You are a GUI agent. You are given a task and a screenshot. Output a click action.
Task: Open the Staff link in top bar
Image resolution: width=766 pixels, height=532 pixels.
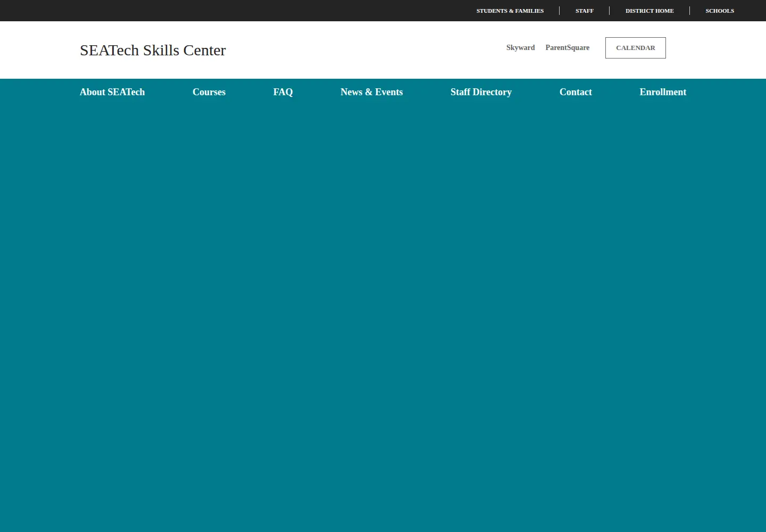pos(584,11)
